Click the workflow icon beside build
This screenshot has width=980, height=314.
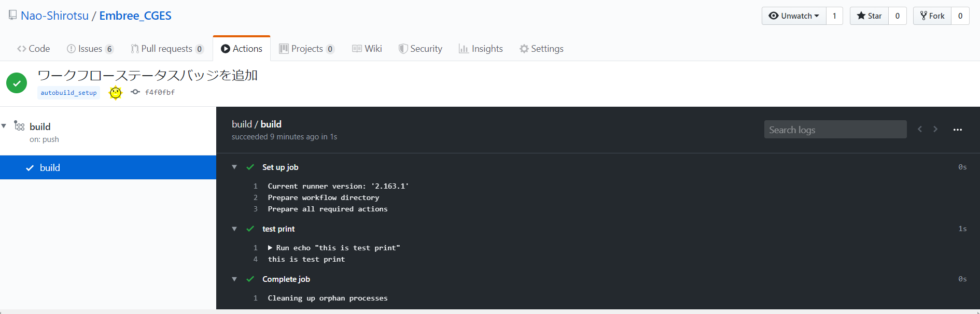click(x=19, y=126)
